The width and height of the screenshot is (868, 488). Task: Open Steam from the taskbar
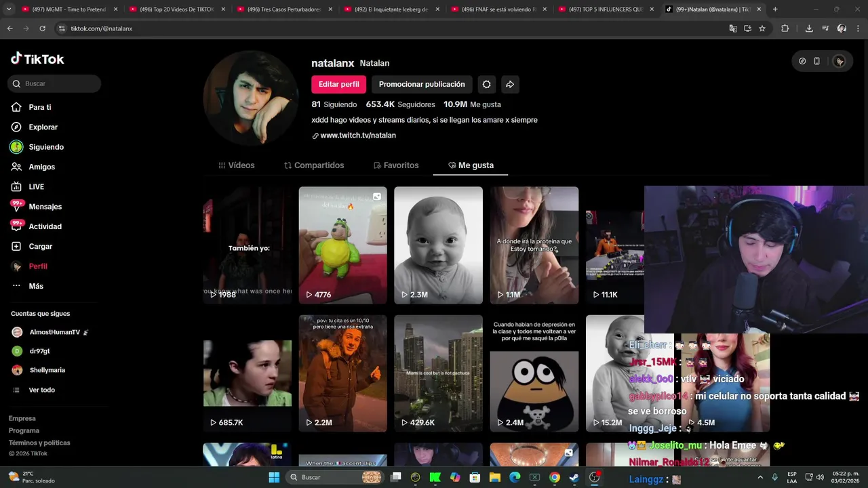coord(574,477)
